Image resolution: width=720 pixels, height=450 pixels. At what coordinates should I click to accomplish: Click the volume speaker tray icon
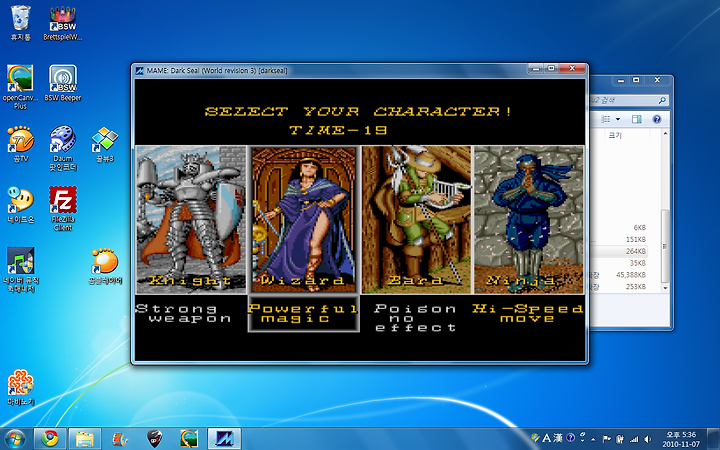(x=648, y=439)
